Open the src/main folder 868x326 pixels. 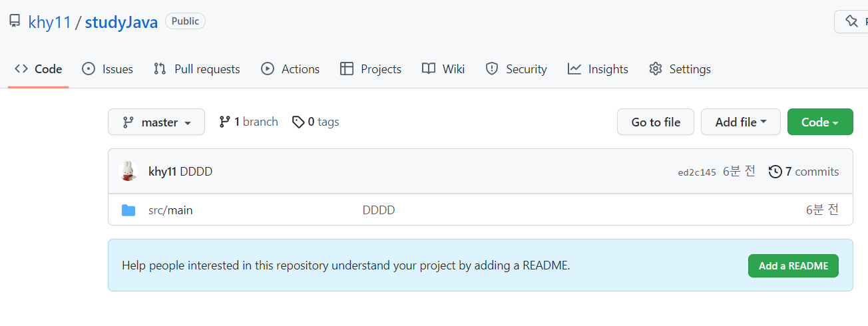coord(170,210)
